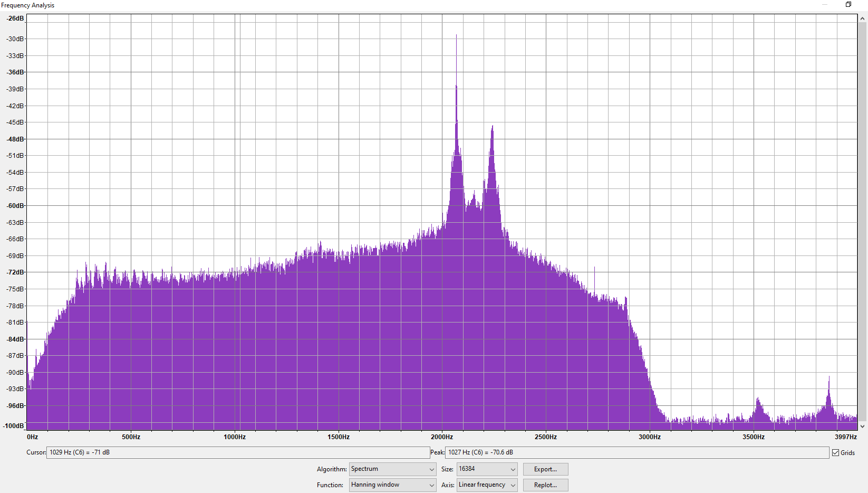
Task: Open the Axis dropdown showing Linear frequency
Action: (x=487, y=485)
